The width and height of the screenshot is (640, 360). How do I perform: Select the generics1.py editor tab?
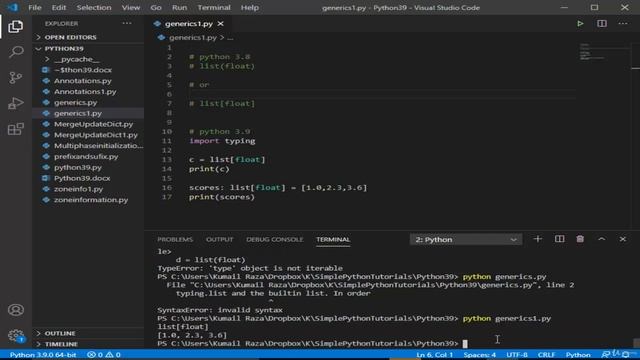pos(189,24)
